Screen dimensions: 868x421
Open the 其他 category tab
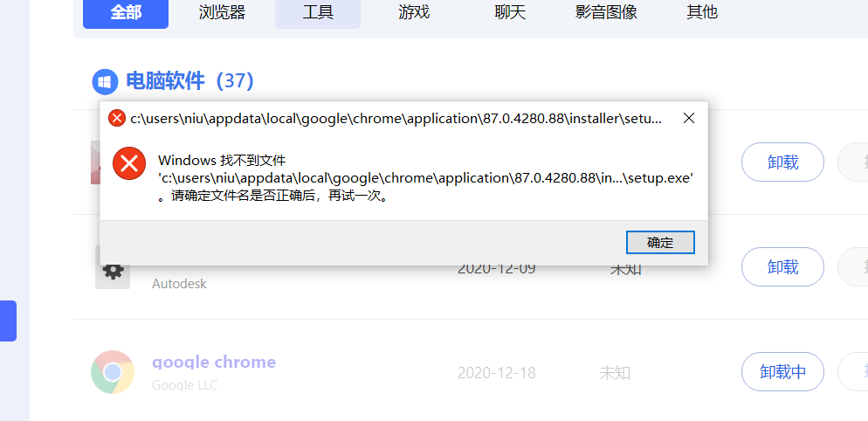(702, 12)
